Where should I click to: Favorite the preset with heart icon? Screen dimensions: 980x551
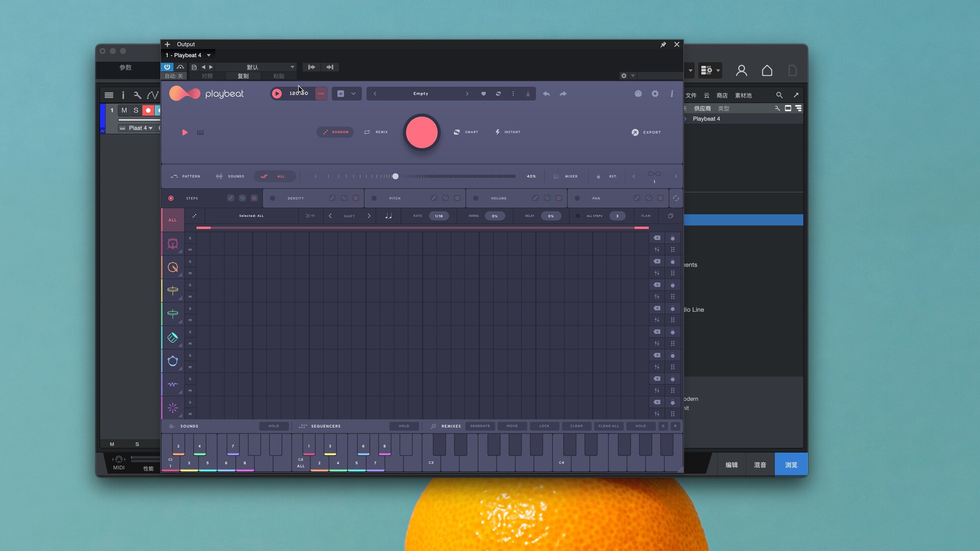click(483, 94)
